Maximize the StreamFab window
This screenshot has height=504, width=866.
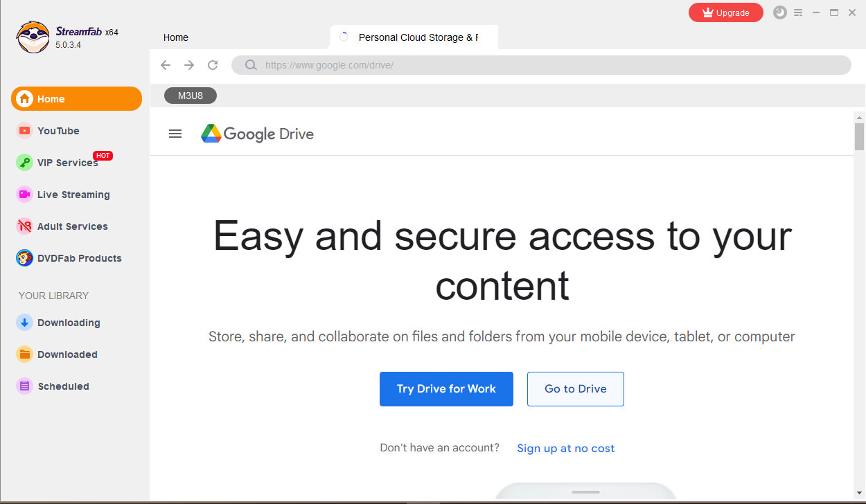point(834,12)
